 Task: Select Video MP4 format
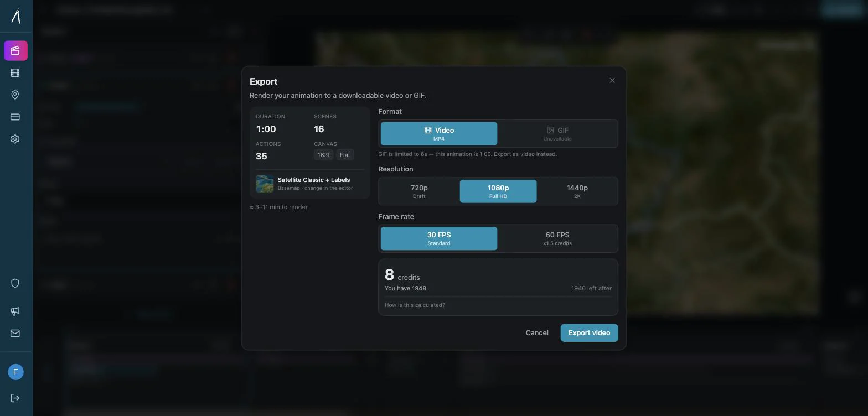coord(439,134)
